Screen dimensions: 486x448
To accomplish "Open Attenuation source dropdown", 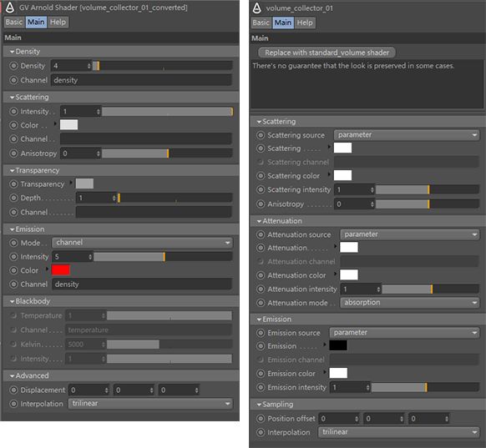I will click(410, 234).
